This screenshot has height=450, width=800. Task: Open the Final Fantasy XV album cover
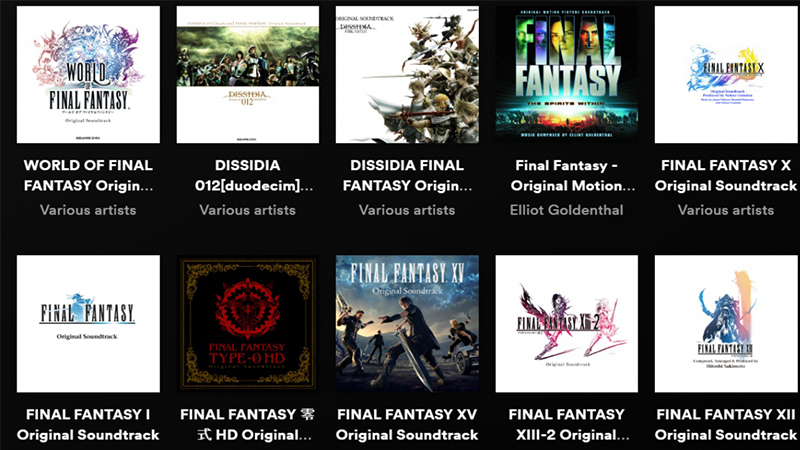[x=407, y=324]
